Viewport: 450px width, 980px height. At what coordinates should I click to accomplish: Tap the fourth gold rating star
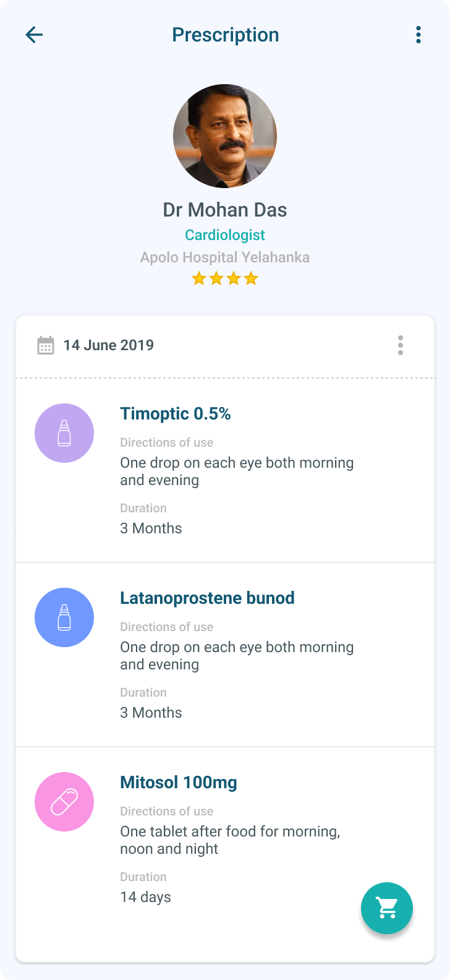[251, 279]
